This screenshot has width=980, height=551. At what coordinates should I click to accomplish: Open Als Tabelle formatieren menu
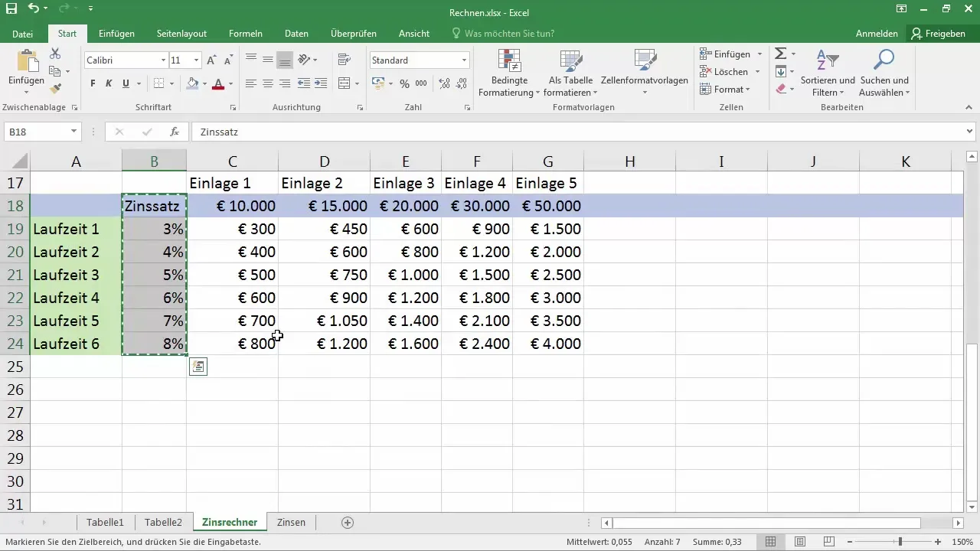pyautogui.click(x=572, y=73)
